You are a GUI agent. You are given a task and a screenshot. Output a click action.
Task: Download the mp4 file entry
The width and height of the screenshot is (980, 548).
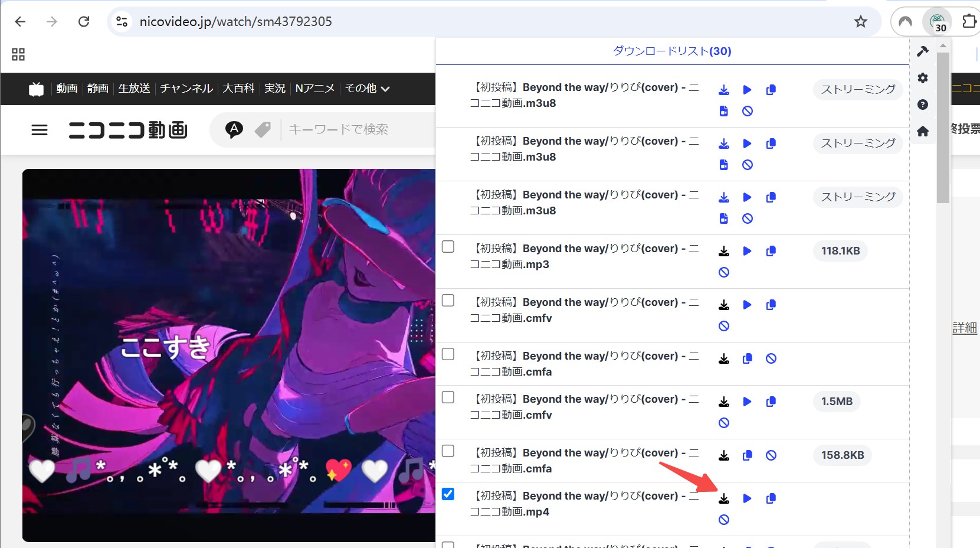coord(724,498)
